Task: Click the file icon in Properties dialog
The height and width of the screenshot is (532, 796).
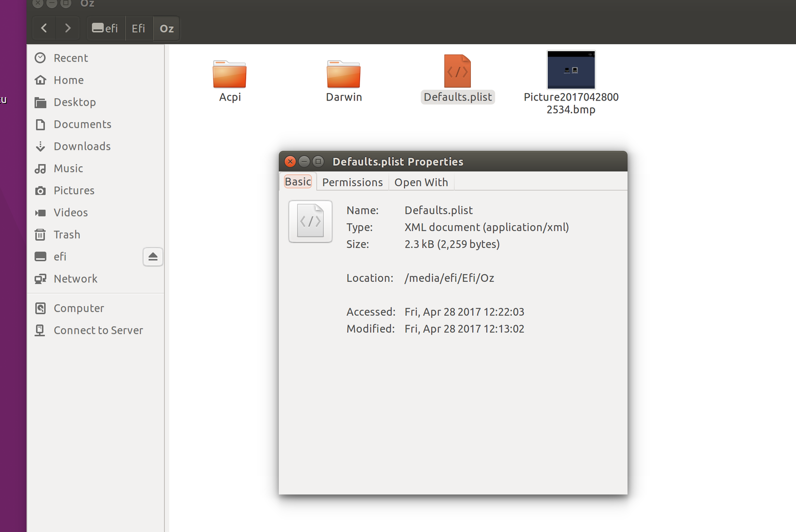Action: pyautogui.click(x=310, y=222)
